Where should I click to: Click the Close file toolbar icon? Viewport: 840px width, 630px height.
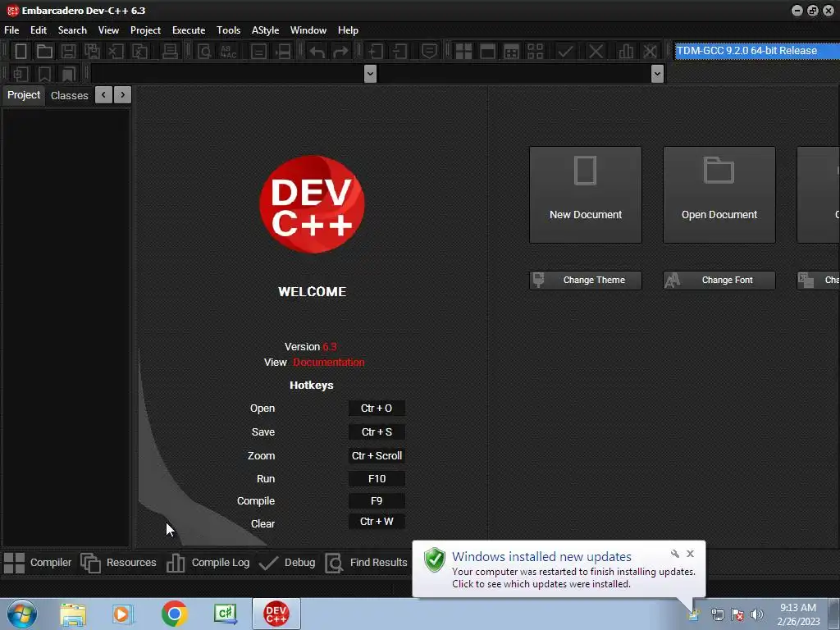coord(116,52)
